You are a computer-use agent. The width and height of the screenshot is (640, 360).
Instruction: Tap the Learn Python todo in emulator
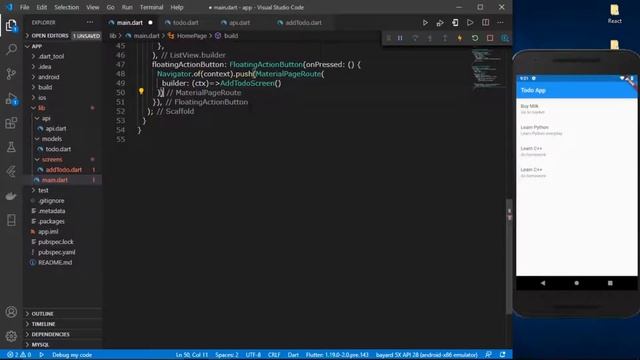click(576, 130)
